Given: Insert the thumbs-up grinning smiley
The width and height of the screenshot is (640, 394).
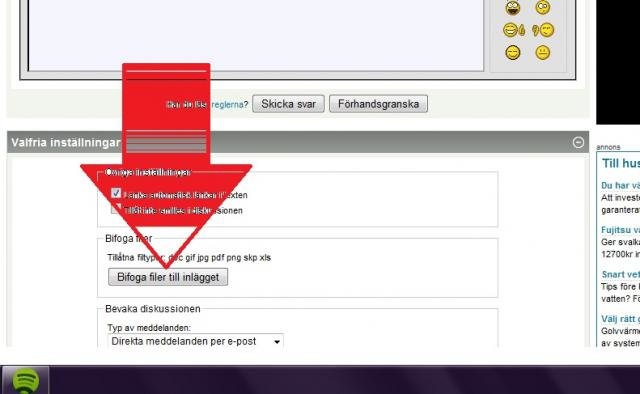Looking at the screenshot, I should (x=513, y=30).
